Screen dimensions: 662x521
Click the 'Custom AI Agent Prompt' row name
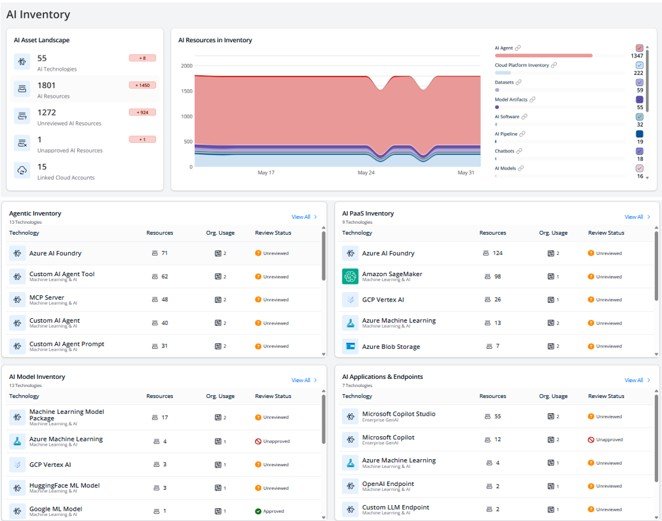click(x=67, y=344)
